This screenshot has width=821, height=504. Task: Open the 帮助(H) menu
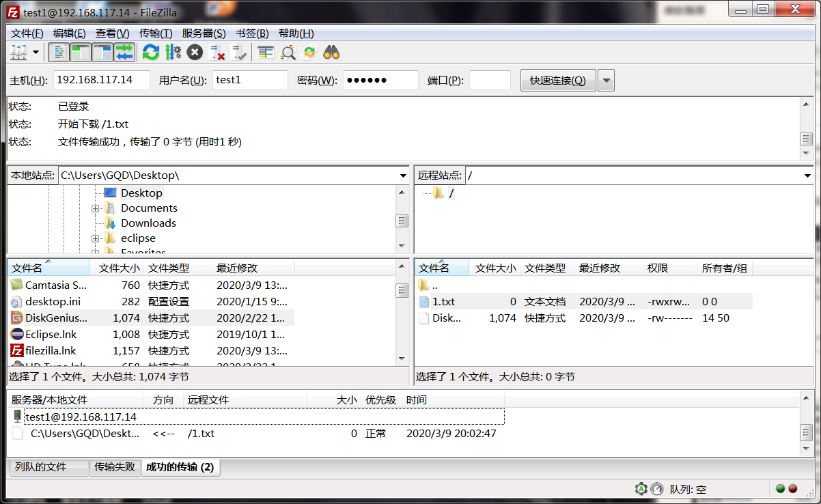(x=296, y=33)
